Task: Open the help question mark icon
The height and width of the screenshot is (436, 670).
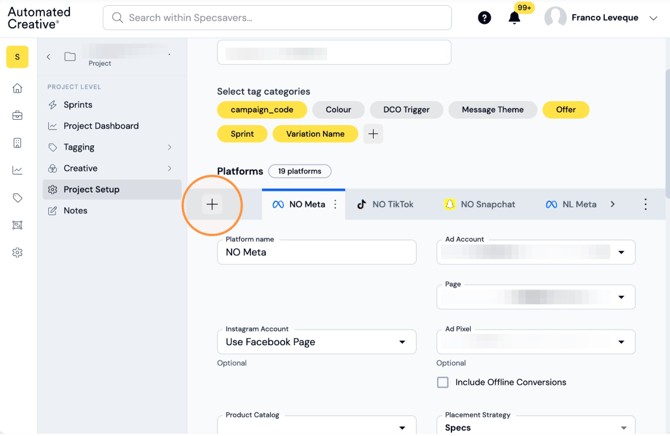Action: pos(484,18)
